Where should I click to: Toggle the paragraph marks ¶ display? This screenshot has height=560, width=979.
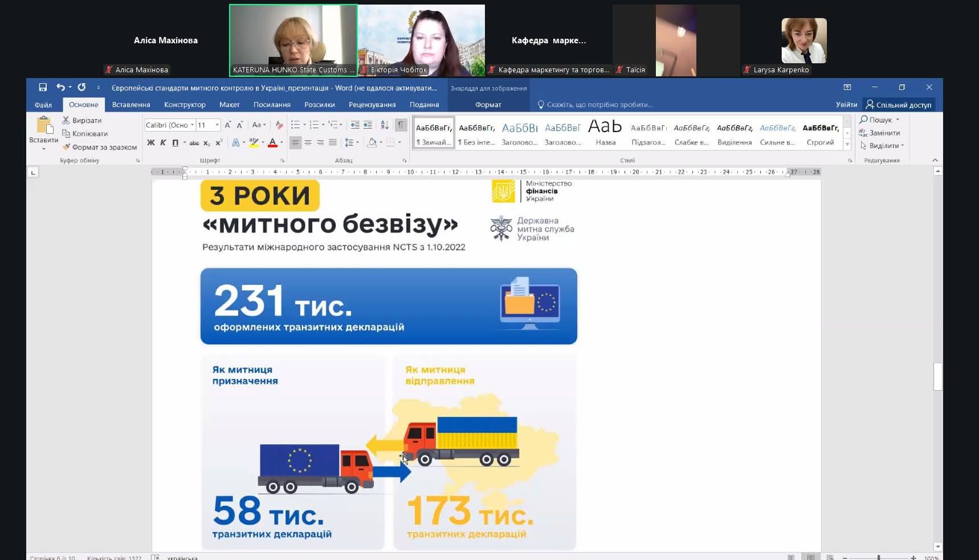[401, 125]
